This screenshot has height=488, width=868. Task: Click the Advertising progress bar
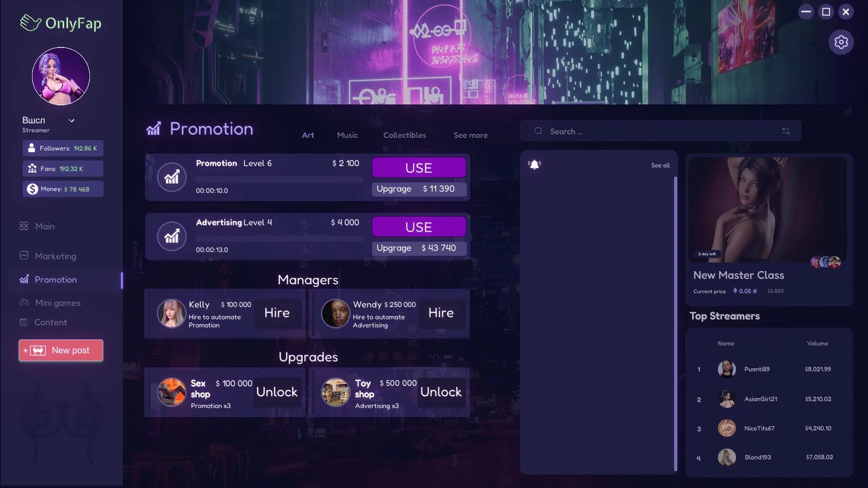click(x=279, y=238)
